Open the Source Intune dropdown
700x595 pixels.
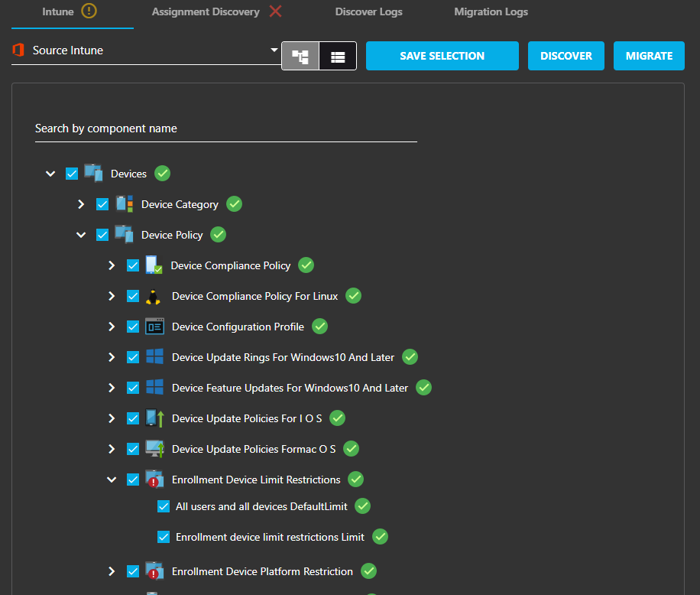coord(145,50)
